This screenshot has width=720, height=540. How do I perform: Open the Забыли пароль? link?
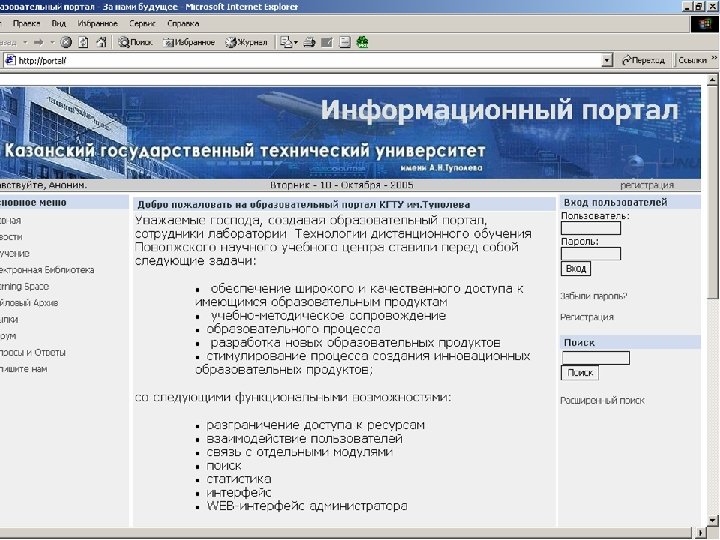point(593,296)
